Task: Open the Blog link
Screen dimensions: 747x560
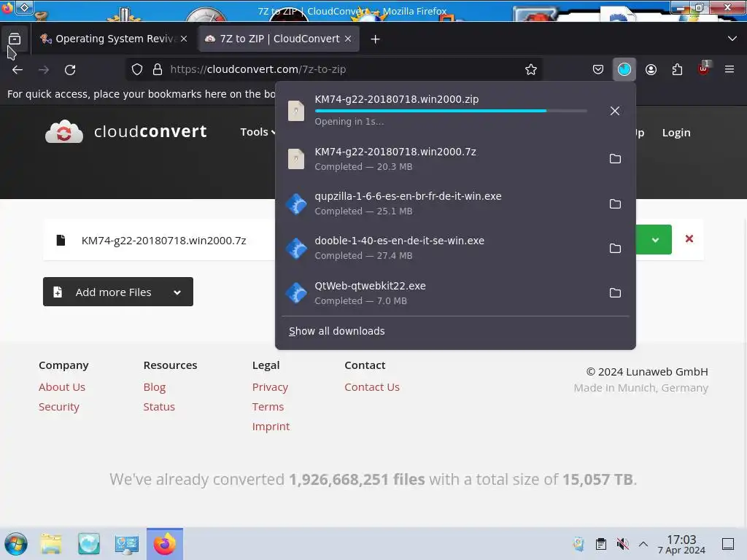Action: coord(155,387)
